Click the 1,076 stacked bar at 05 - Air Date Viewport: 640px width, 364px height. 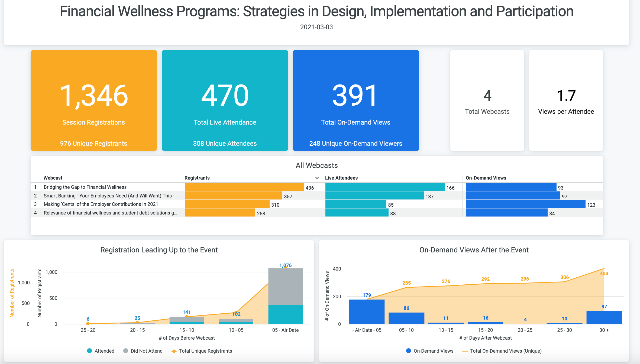(x=285, y=295)
